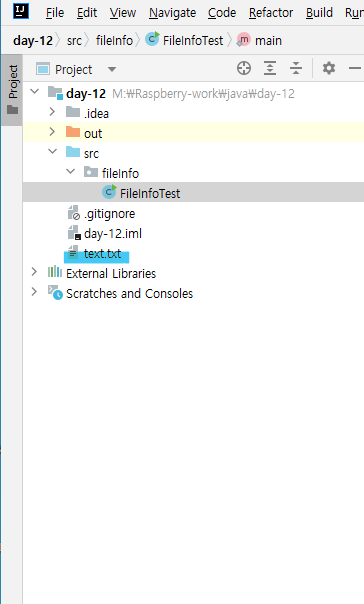The width and height of the screenshot is (364, 604).
Task: Click the fileInfo package icon
Action: [x=91, y=172]
